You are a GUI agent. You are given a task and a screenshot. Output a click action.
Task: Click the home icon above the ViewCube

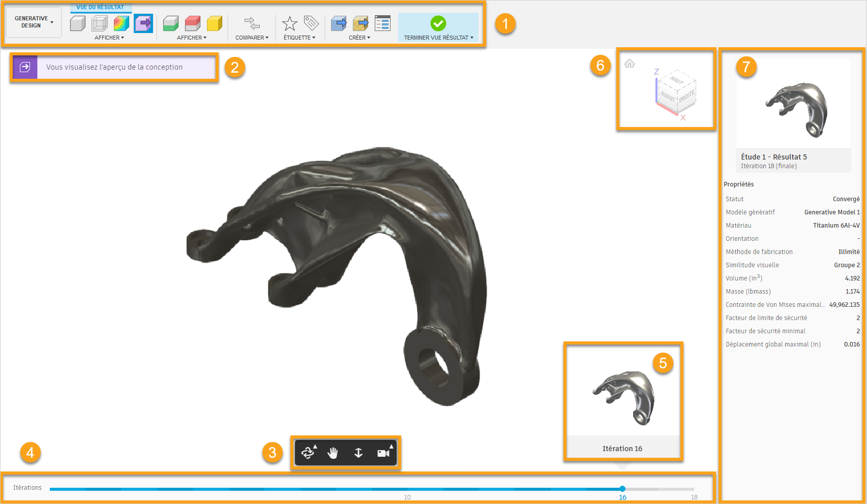click(x=630, y=62)
